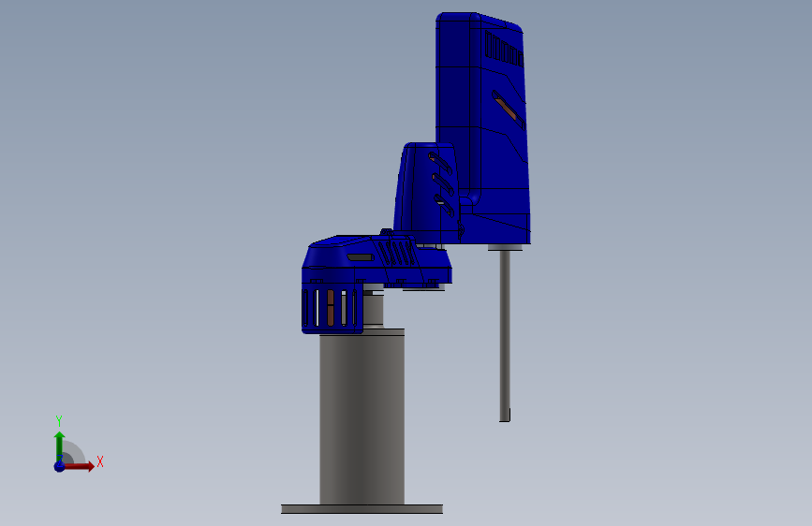Select the flat base plate under the pedestal
The image size is (812, 526).
pos(362,509)
